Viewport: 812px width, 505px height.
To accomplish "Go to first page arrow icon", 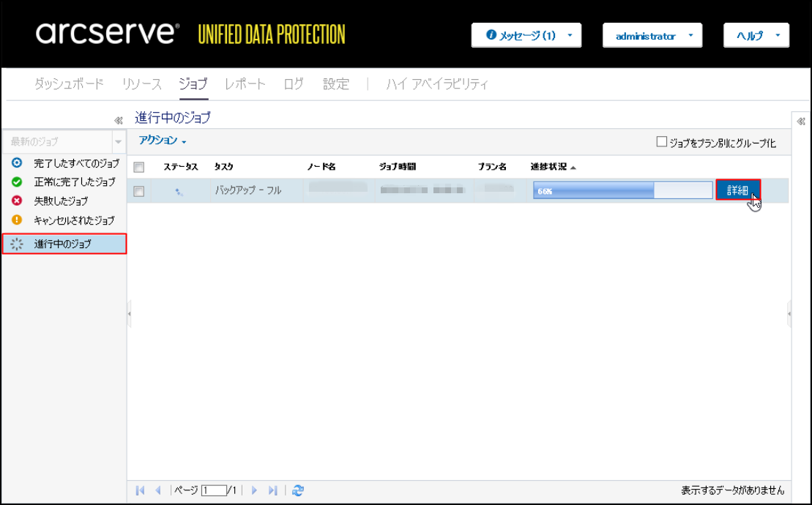I will tap(141, 490).
